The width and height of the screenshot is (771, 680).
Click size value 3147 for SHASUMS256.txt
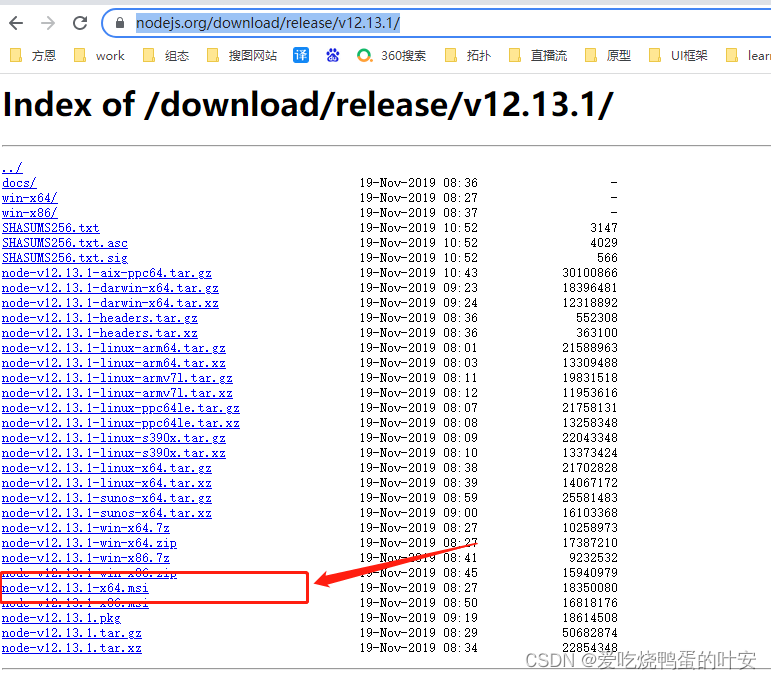pos(604,228)
